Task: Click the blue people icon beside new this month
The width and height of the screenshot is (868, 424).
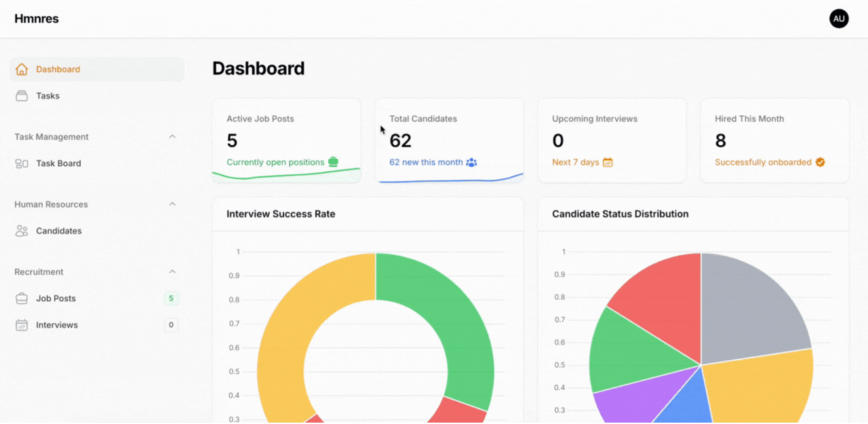Action: 471,162
